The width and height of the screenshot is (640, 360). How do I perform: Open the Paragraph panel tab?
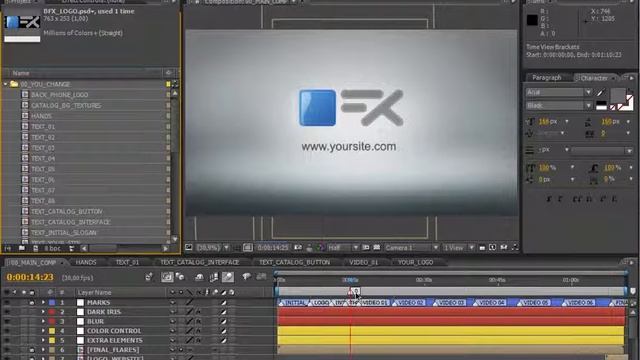[547, 78]
